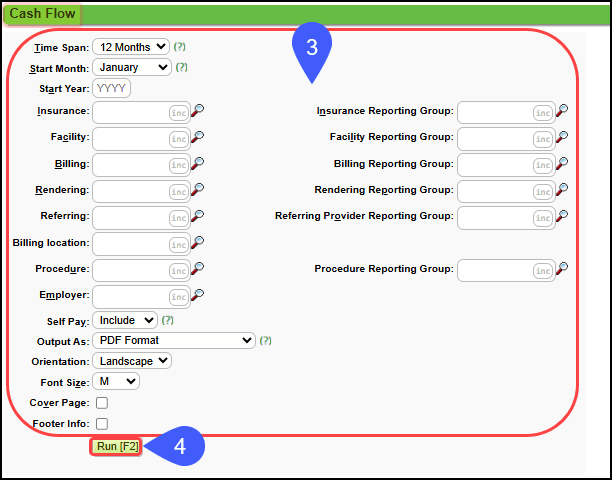Click the Run [F2] button
The height and width of the screenshot is (480, 612).
(118, 446)
